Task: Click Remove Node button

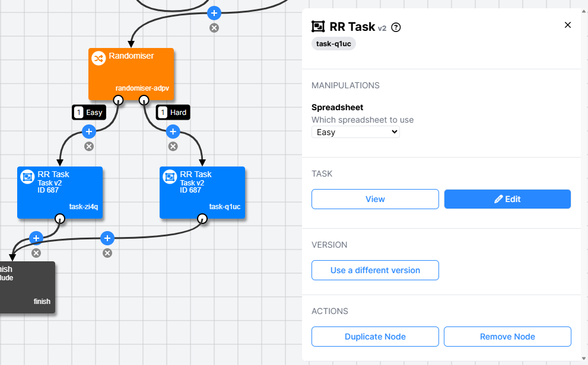Action: point(507,337)
